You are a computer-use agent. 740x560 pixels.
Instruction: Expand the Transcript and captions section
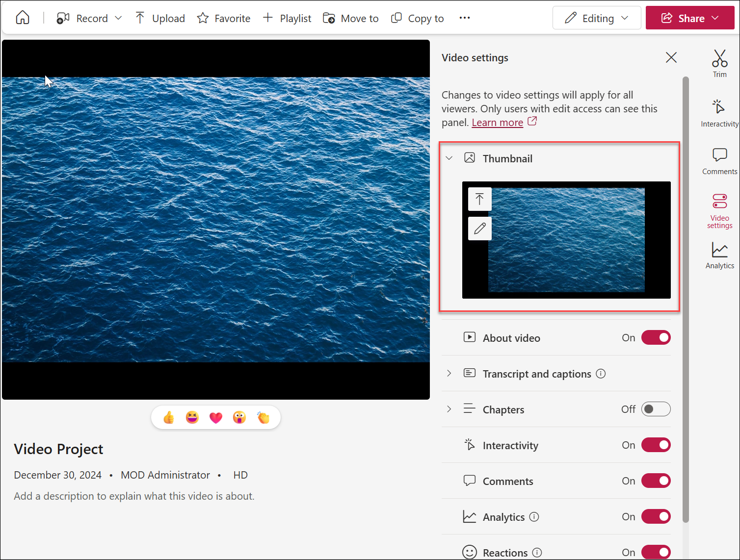pos(449,373)
